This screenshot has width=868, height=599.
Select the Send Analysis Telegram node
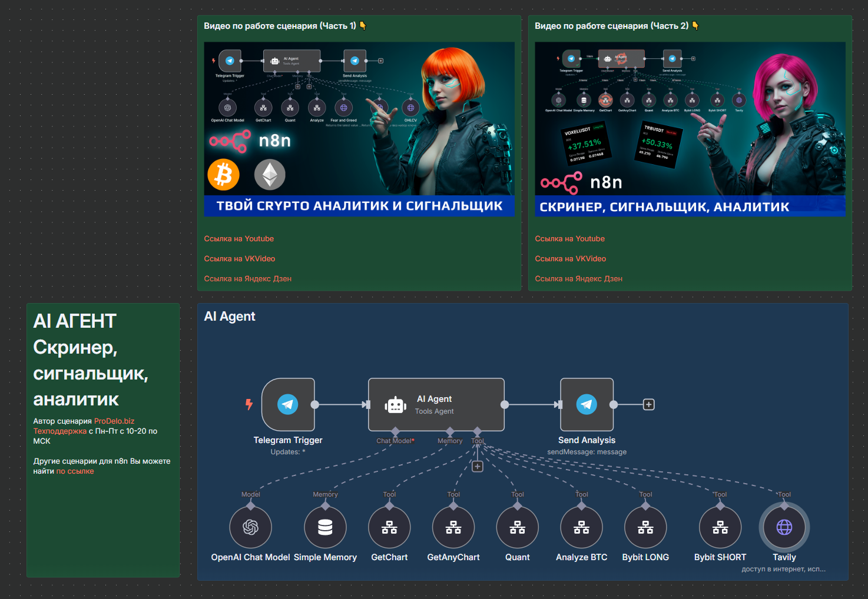click(x=587, y=405)
